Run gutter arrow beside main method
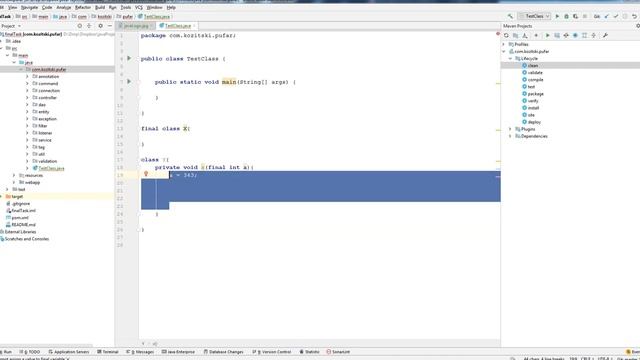Viewport: 640px width, 360px height. click(x=129, y=82)
